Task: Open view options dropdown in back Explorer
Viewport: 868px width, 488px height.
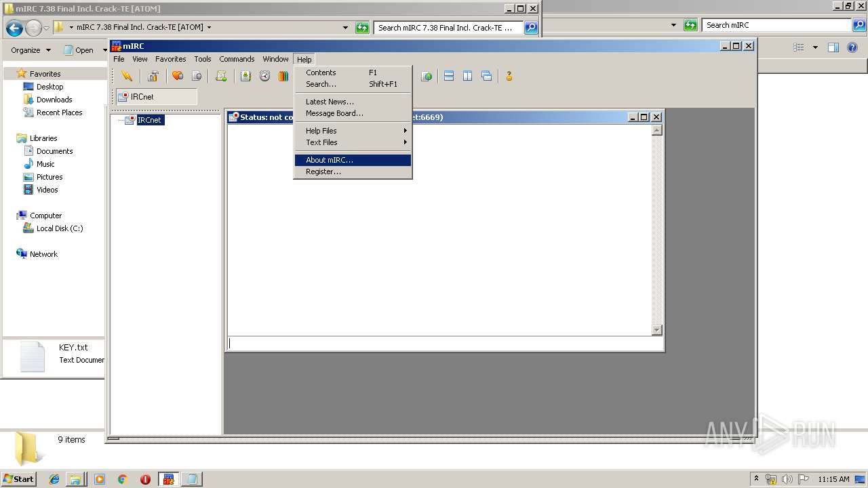Action: [815, 47]
